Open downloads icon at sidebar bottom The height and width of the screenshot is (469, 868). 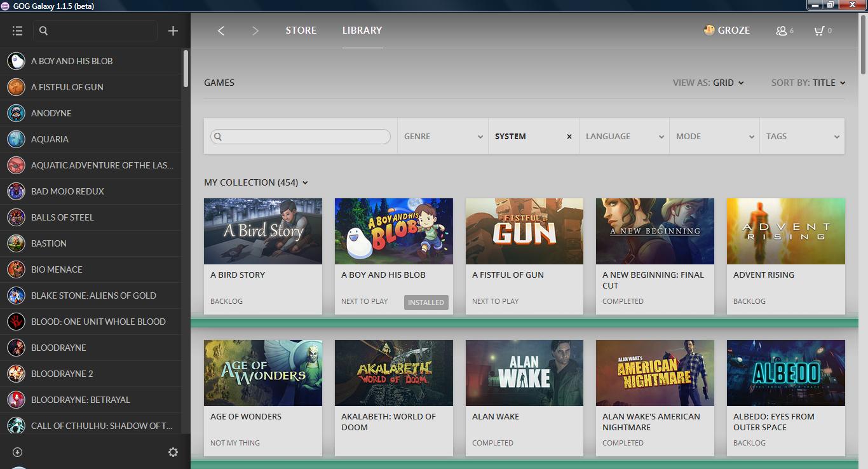coord(17,452)
